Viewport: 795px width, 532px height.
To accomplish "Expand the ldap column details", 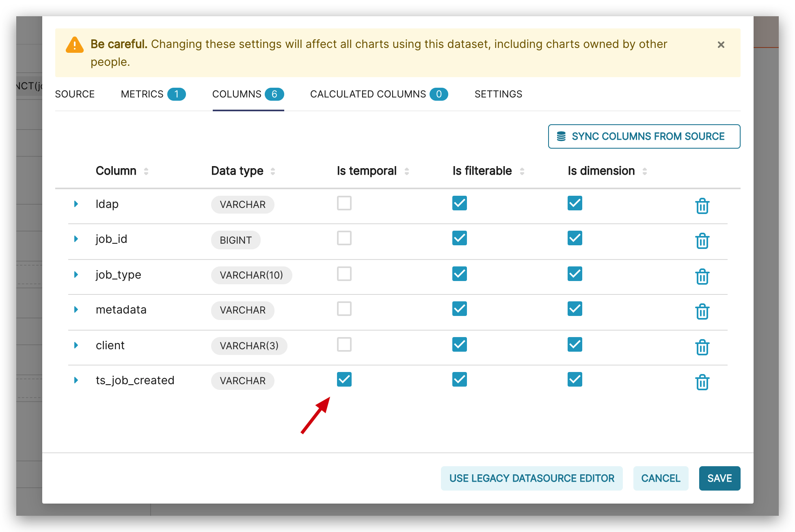I will (x=76, y=204).
